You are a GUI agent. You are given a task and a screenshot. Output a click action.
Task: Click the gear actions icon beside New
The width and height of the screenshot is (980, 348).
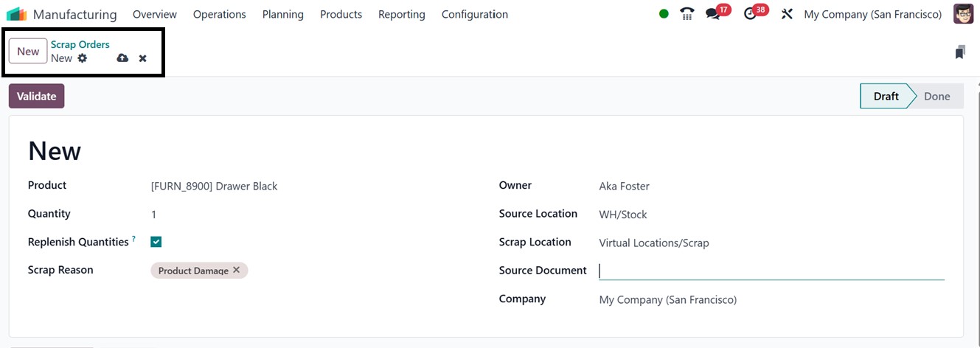click(83, 58)
